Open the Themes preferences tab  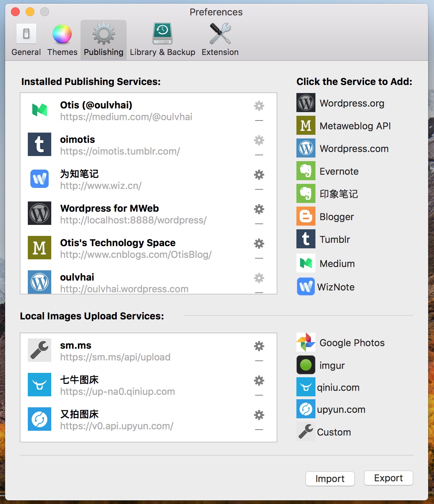pos(62,40)
